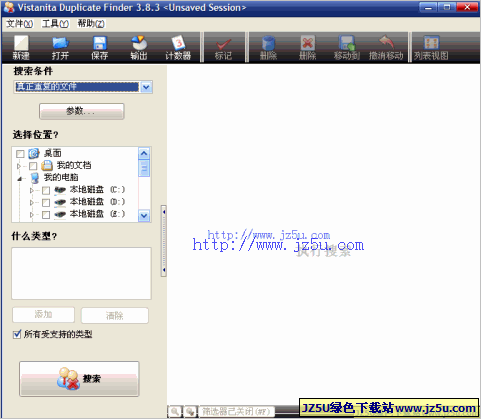Click the magnifier icon in the bottom status bar
Viewport: 481px width, 419px height.
pos(175,411)
